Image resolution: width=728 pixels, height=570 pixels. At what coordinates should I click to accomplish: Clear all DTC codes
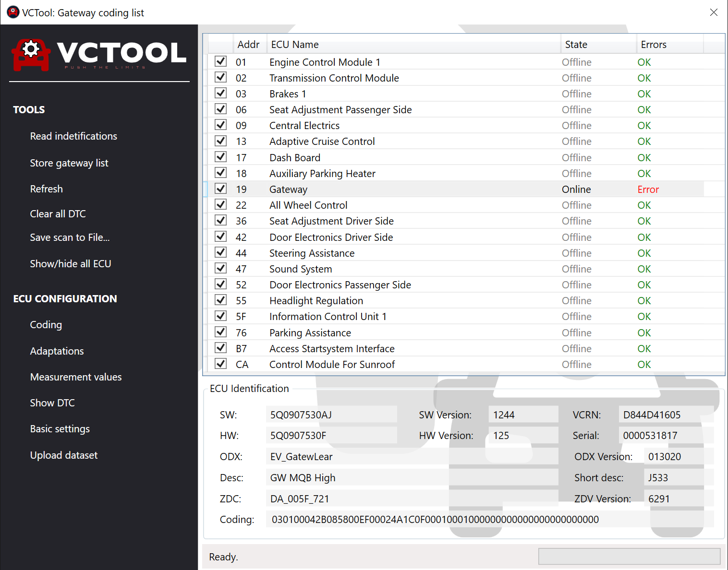click(x=58, y=214)
